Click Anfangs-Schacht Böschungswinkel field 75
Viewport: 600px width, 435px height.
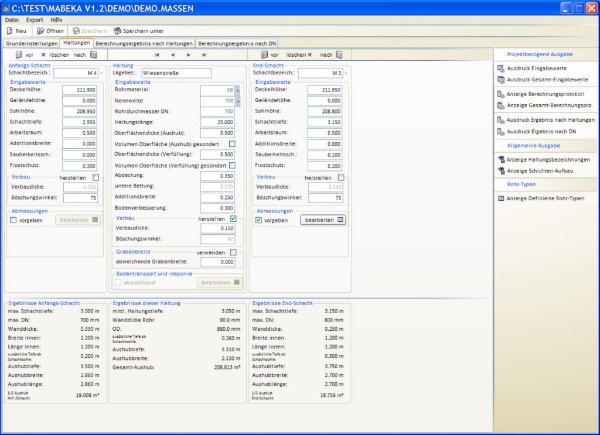(x=80, y=198)
